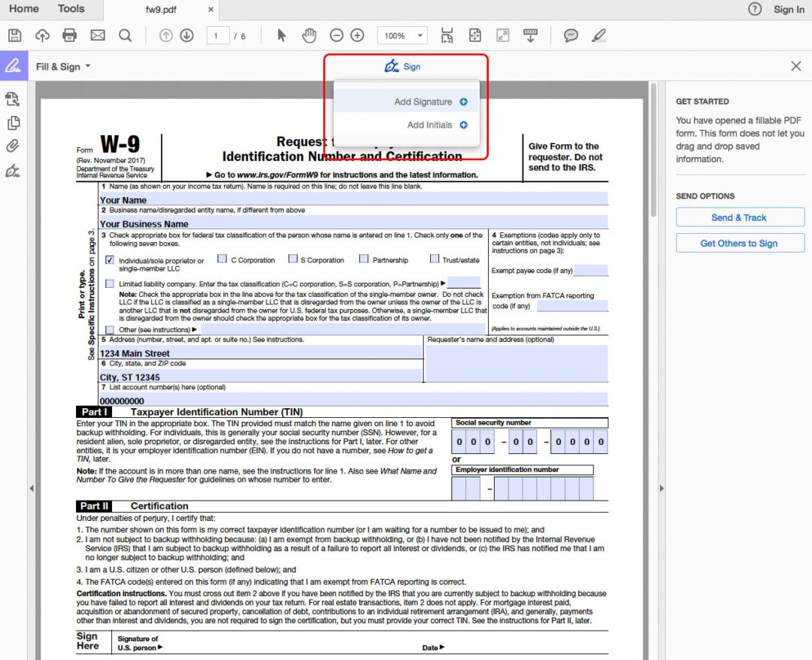Click the upload to cloud icon

point(42,35)
